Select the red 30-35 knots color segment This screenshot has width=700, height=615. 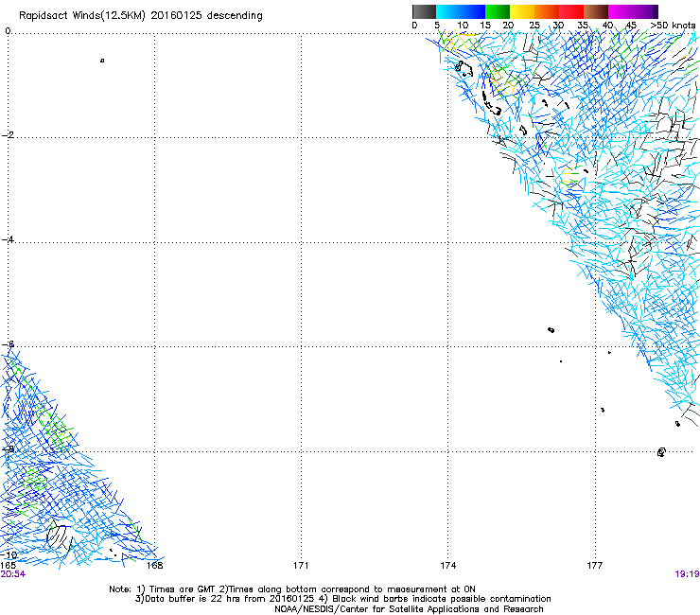pyautogui.click(x=571, y=11)
